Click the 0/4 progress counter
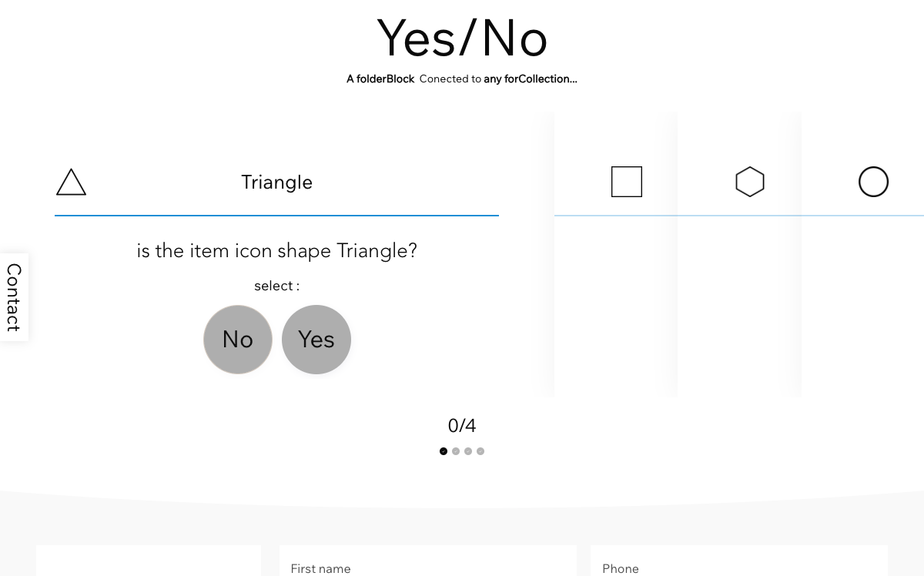 coord(462,426)
